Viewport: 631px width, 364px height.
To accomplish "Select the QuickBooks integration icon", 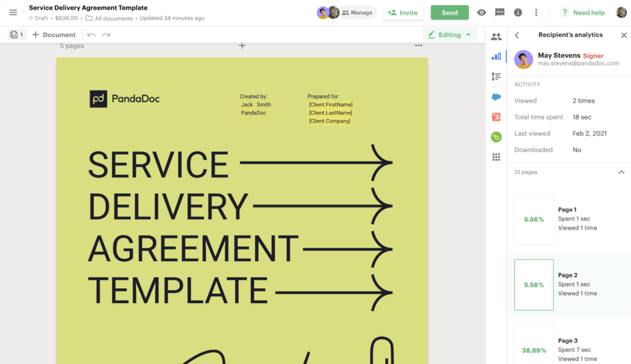I will [x=496, y=137].
